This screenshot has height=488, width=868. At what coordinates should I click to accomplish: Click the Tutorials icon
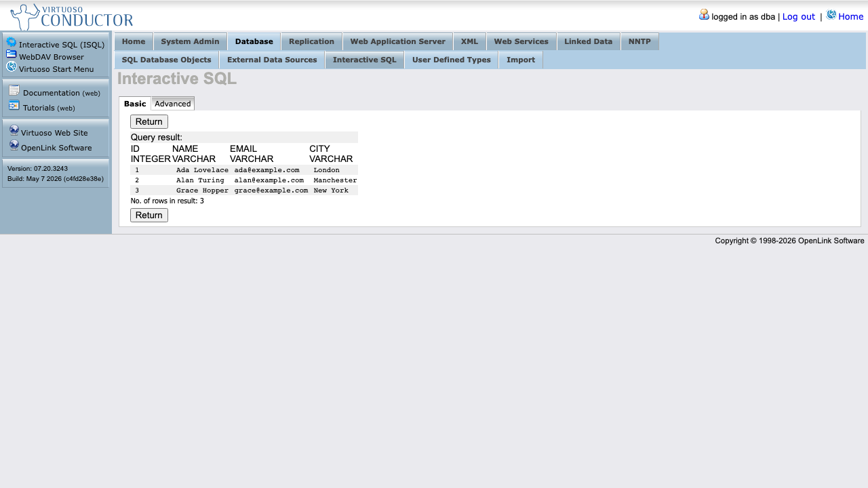click(x=14, y=105)
